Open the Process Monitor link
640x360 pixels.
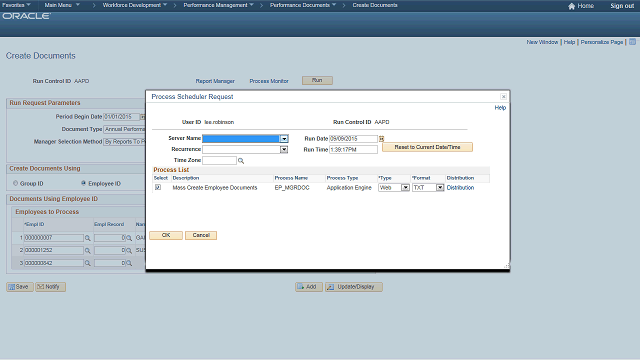pyautogui.click(x=269, y=81)
